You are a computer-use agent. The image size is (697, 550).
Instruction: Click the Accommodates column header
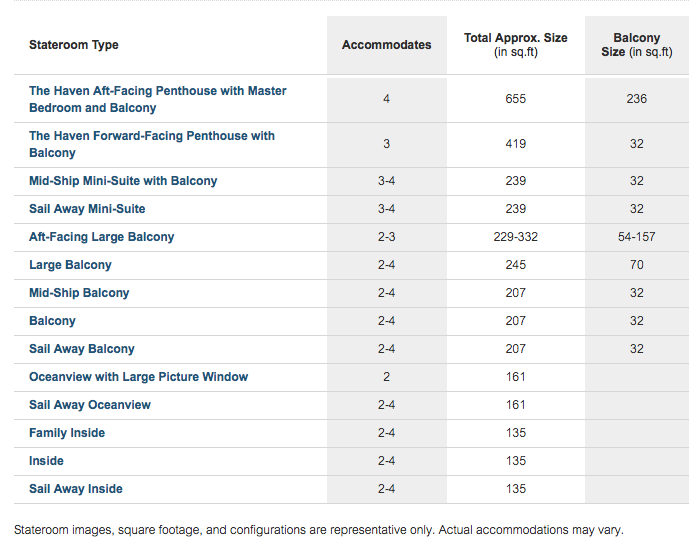point(387,45)
